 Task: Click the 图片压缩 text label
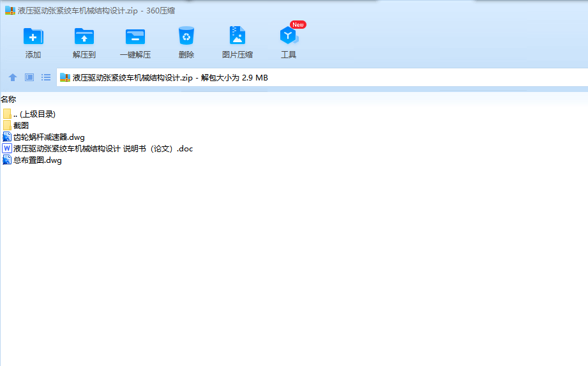(237, 55)
